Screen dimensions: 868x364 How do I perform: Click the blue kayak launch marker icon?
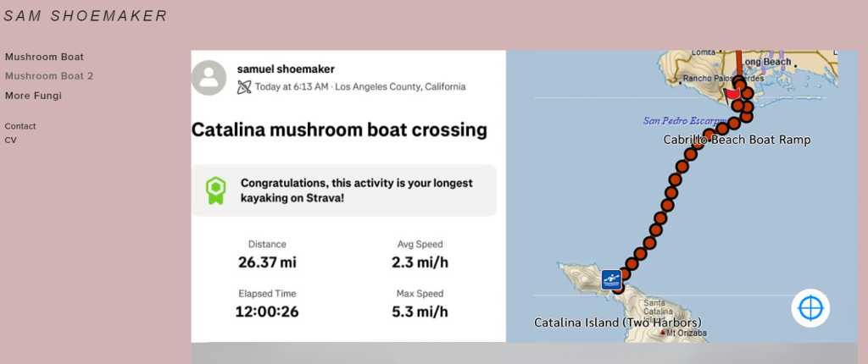click(x=611, y=279)
